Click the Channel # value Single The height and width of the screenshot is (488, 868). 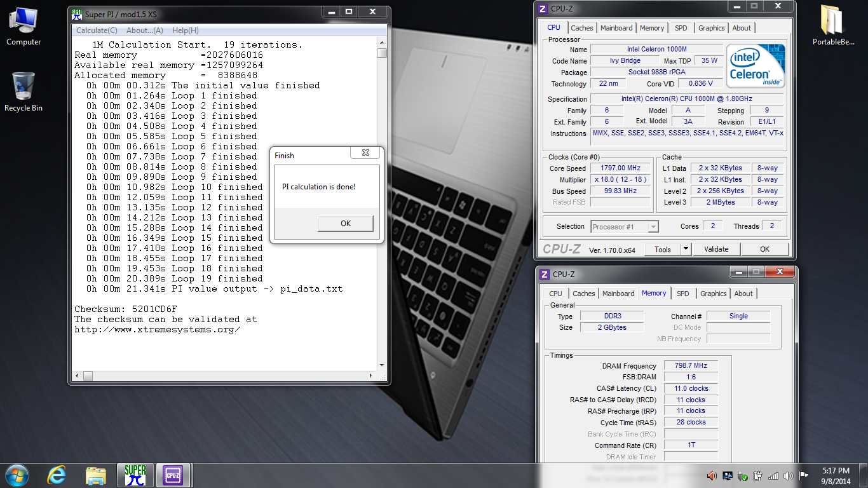coord(738,316)
